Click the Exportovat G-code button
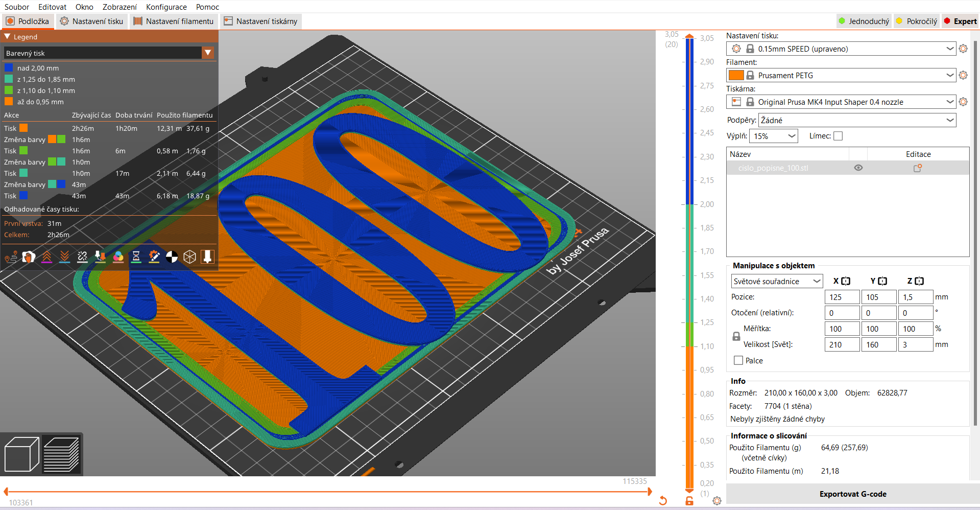980x510 pixels. 852,494
